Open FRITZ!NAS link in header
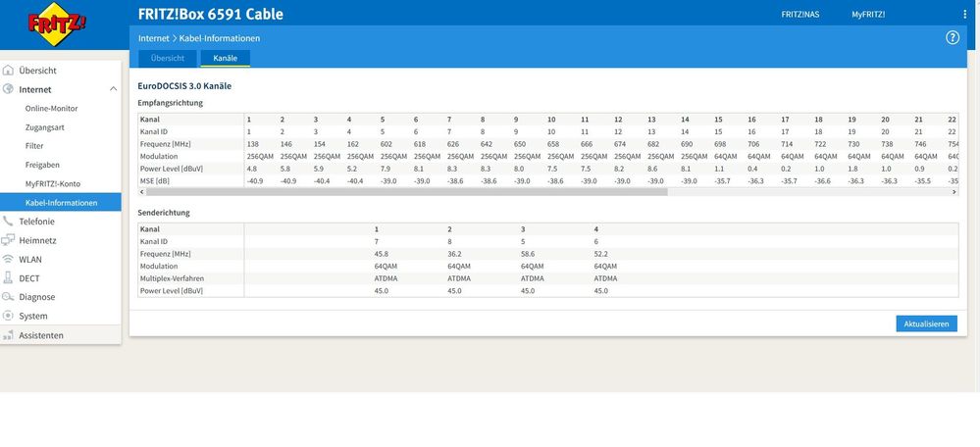This screenshot has width=980, height=447. [x=800, y=15]
